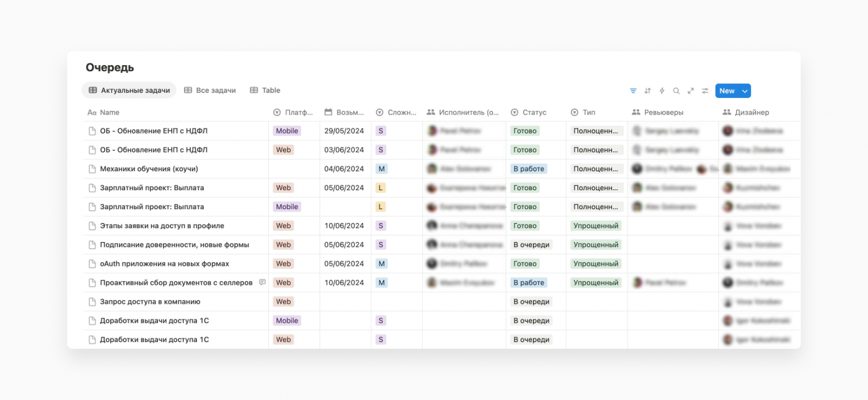Image resolution: width=868 pixels, height=400 pixels.
Task: Switch to the Table view tab
Action: (x=265, y=90)
